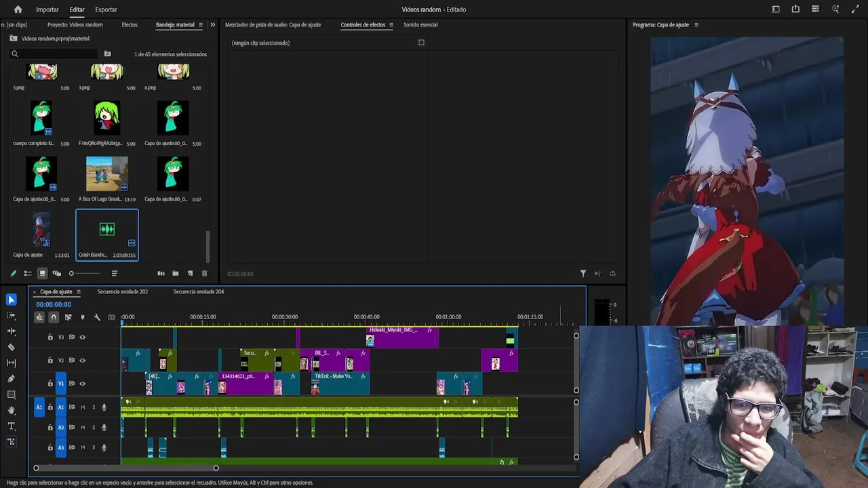The image size is (868, 488).
Task: Open timeline display settings wrench
Action: click(x=97, y=317)
